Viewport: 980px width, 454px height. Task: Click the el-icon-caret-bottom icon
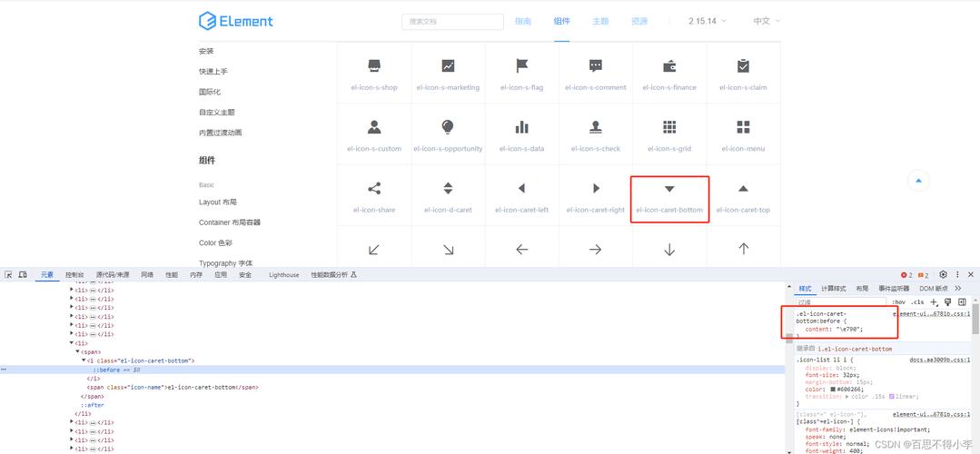coord(669,189)
